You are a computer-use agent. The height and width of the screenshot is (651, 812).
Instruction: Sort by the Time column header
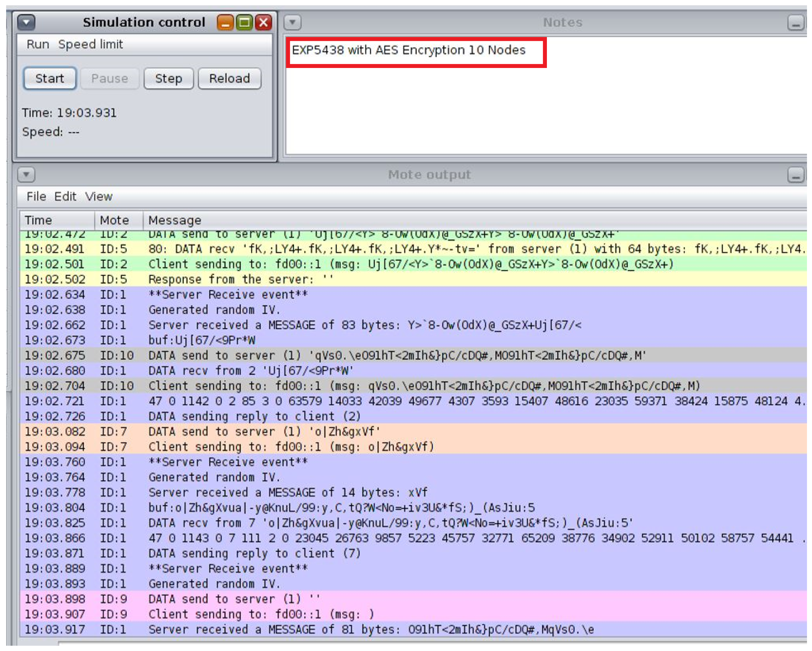pos(38,220)
